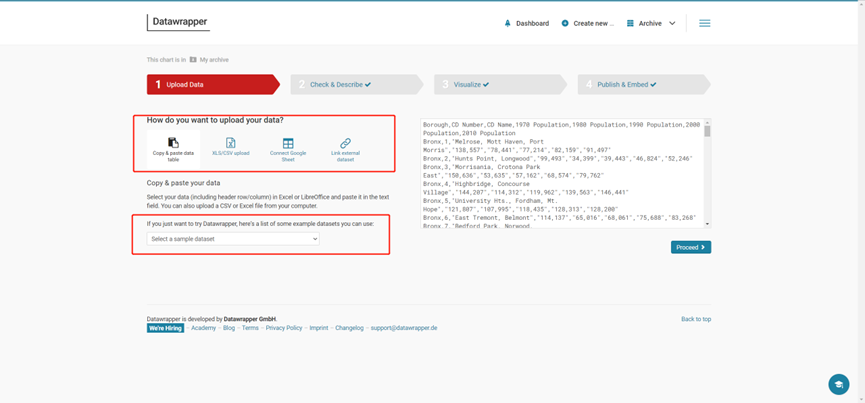Screen dimensions: 865x403
Task: Click the Back to top link
Action: point(696,319)
